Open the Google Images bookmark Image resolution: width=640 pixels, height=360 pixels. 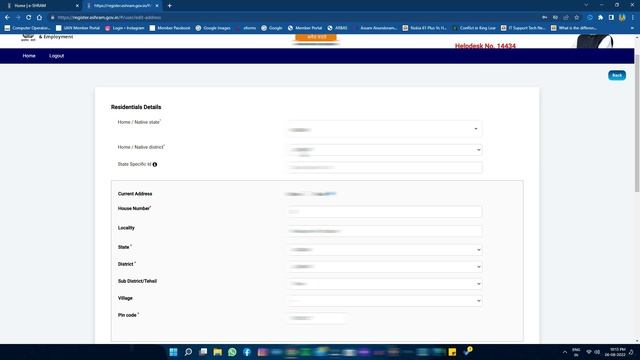(213, 28)
